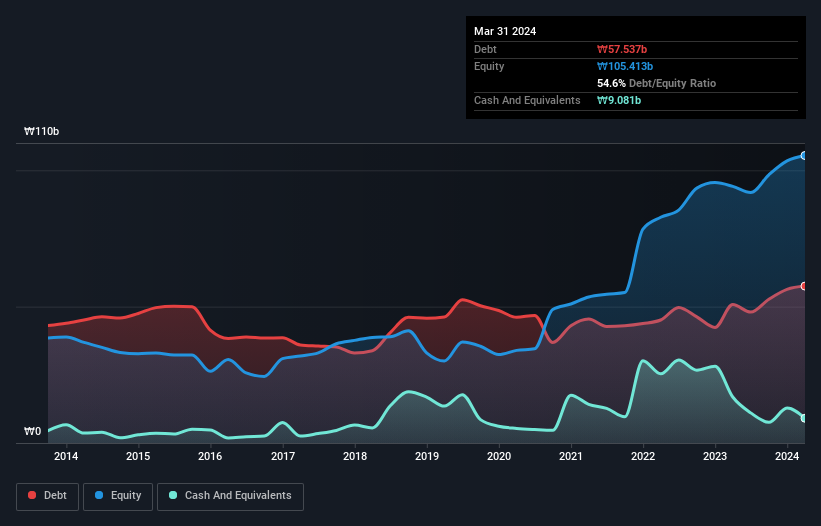Click the Debt label in tooltip
Viewport: 821px width, 526px height.
point(485,49)
